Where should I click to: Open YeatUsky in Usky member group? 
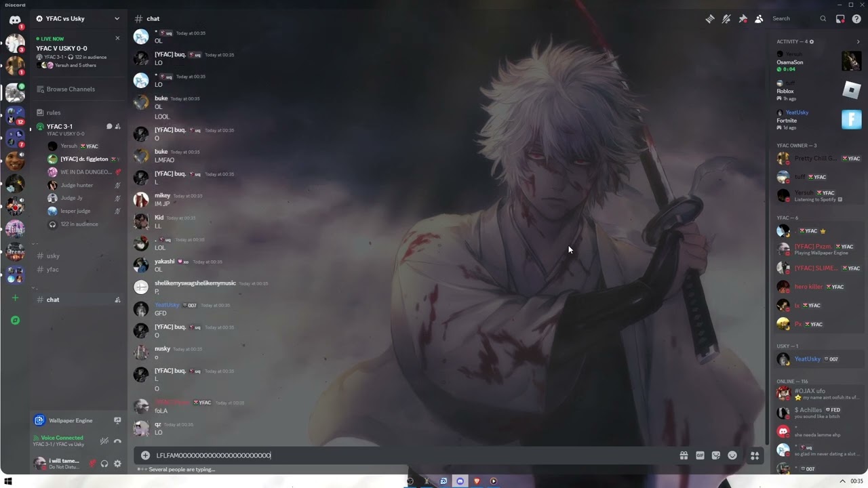coord(818,359)
